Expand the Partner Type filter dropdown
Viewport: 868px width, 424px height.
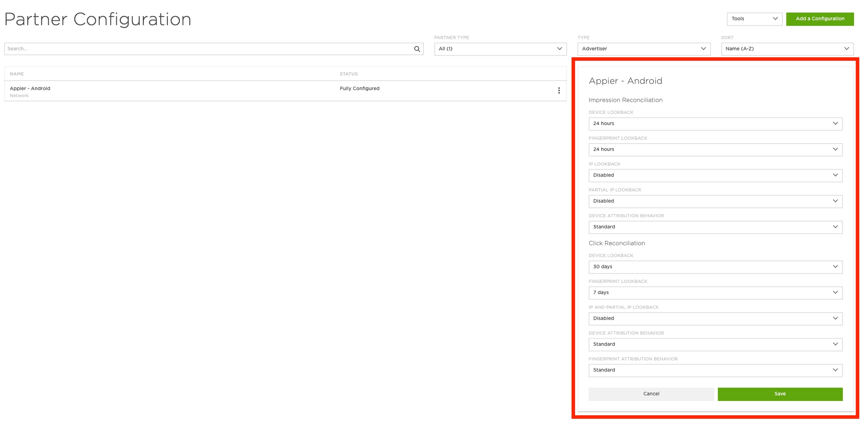pyautogui.click(x=500, y=49)
